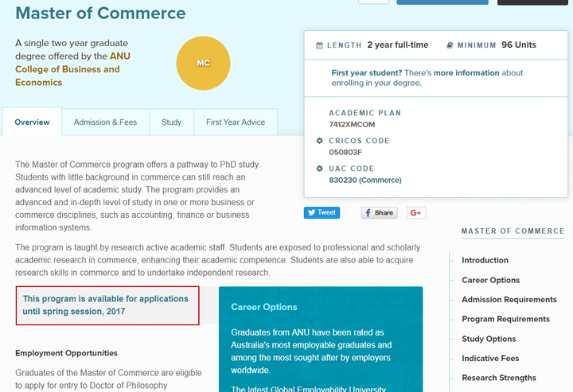The height and width of the screenshot is (392, 573).
Task: Click the gear icon beside CRICOS Code
Action: (320, 141)
